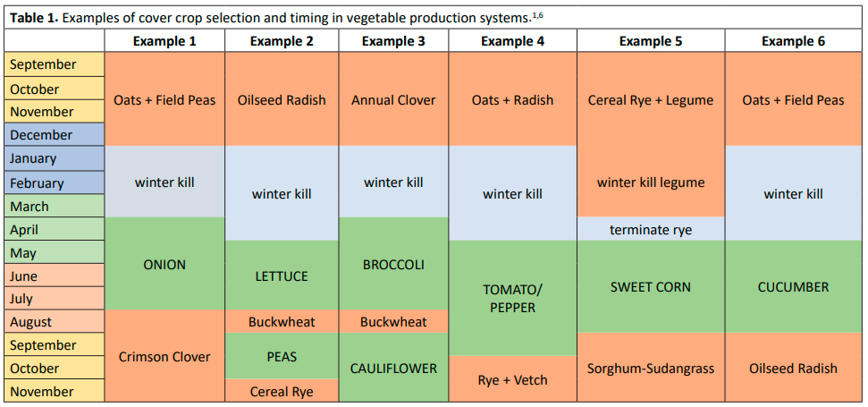The width and height of the screenshot is (868, 407).
Task: Select the Oats + Radish cell
Action: click(x=512, y=100)
